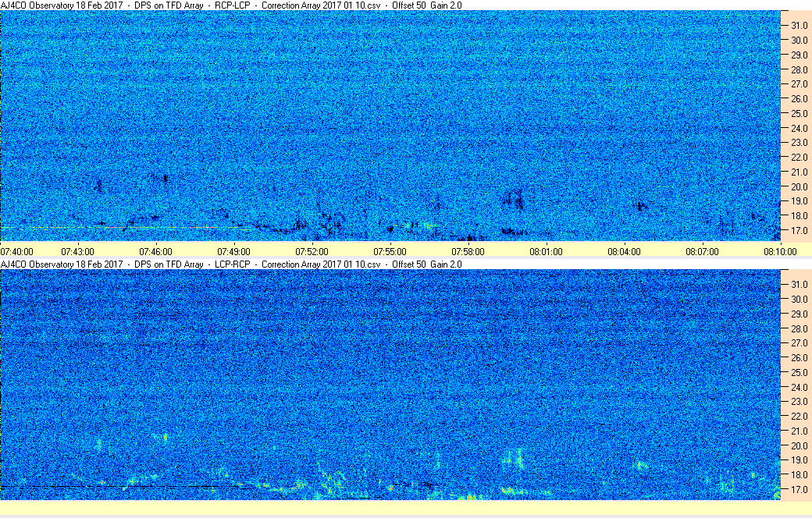Pick 20.0 on the LCP-RCP frequency axis
Image resolution: width=812 pixels, height=518 pixels.
pyautogui.click(x=799, y=445)
